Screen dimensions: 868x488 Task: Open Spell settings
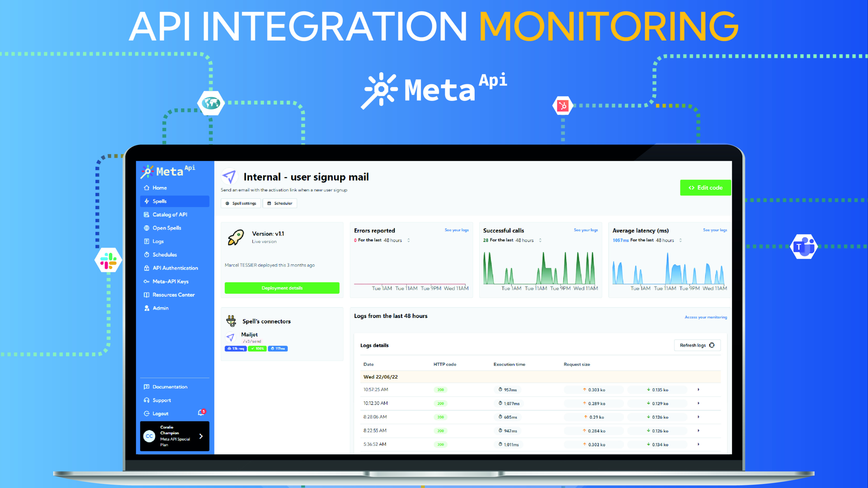[241, 203]
